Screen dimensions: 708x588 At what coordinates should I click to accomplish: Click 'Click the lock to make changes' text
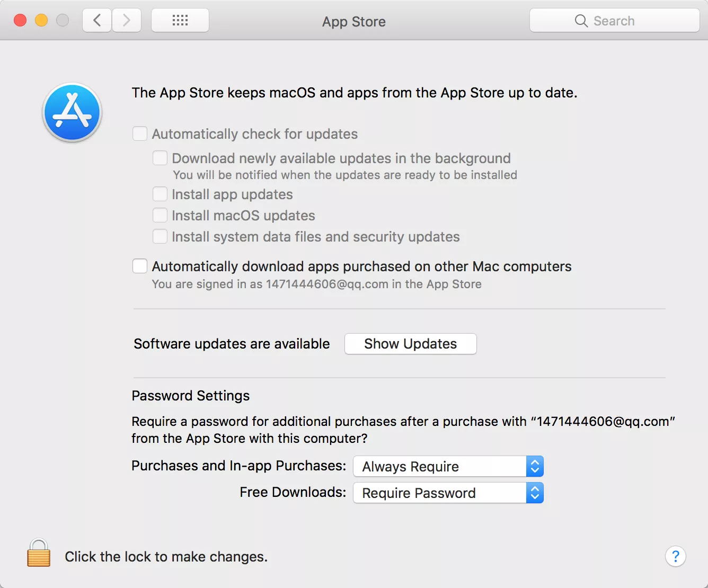pyautogui.click(x=166, y=557)
